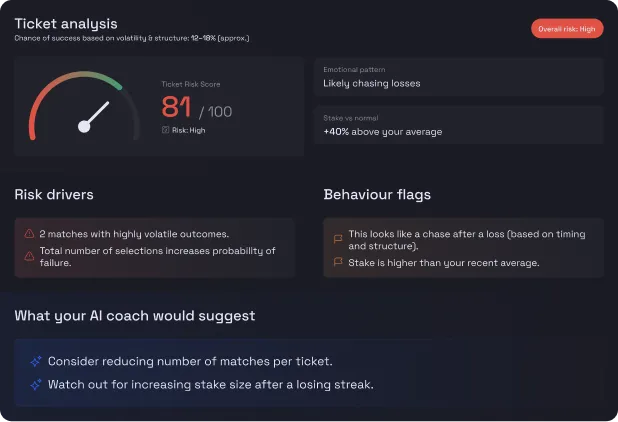Click small icon next to Risk: High

click(x=165, y=129)
